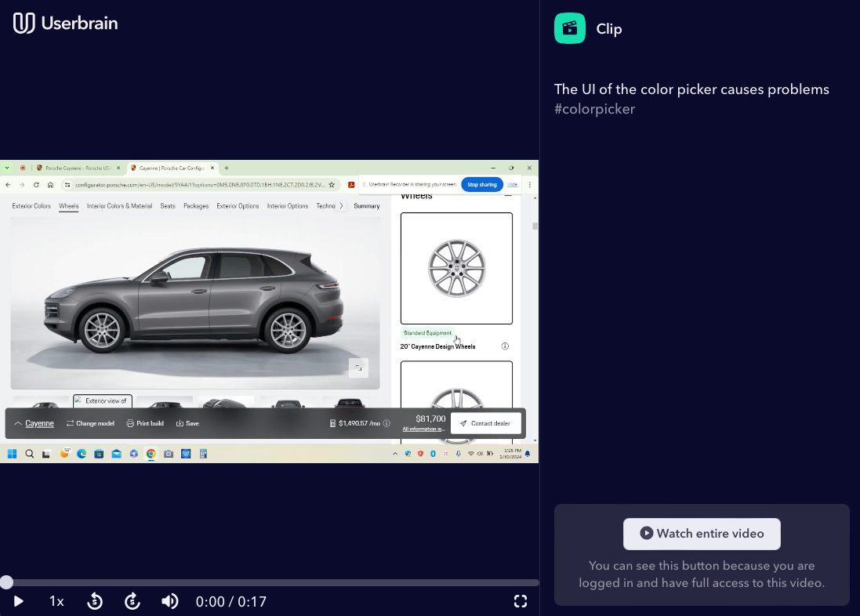
Task: Open the Interior Colors & Material tab
Action: pyautogui.click(x=119, y=205)
